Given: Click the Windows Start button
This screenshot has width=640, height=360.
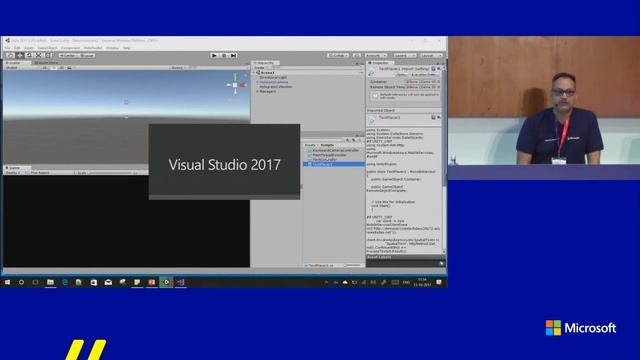Looking at the screenshot, I should point(7,282).
